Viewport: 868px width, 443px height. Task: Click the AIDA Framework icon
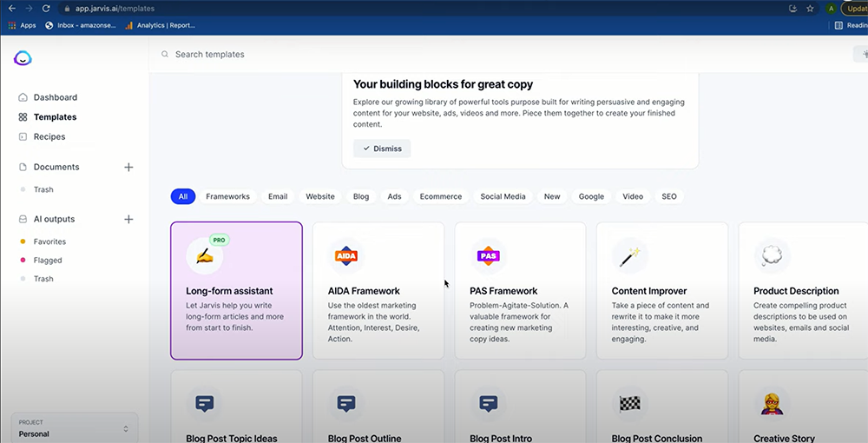tap(346, 256)
